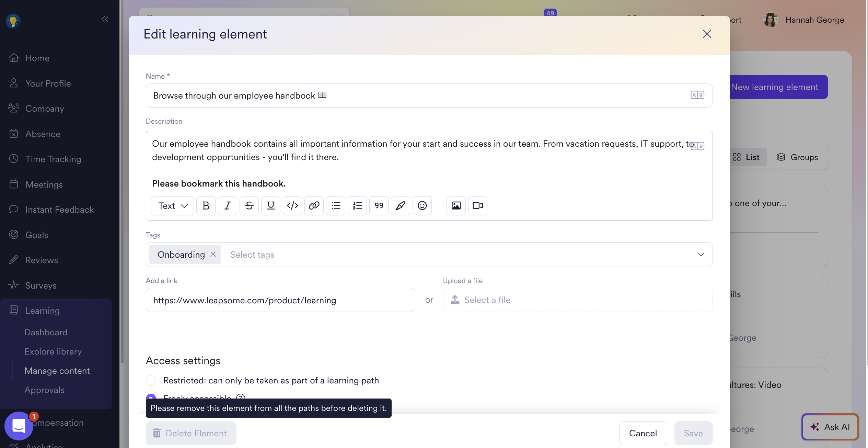Click the Add a link URL field
Screen dimensions: 868x448
click(x=280, y=300)
